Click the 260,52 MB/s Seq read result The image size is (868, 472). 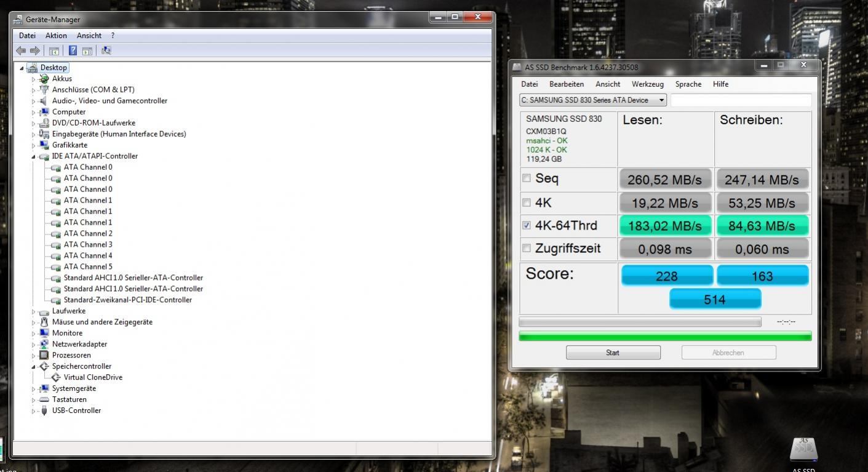click(x=665, y=180)
